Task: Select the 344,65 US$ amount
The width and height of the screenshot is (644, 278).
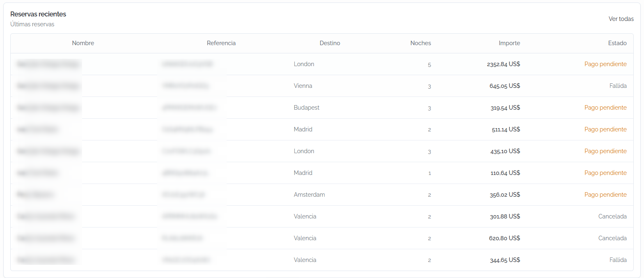Action: [x=505, y=260]
